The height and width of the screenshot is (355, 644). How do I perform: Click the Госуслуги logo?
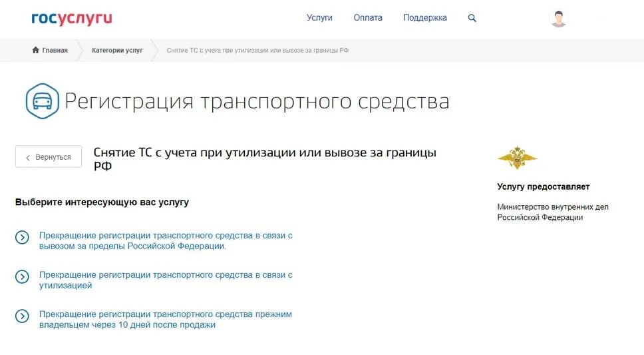tap(72, 19)
